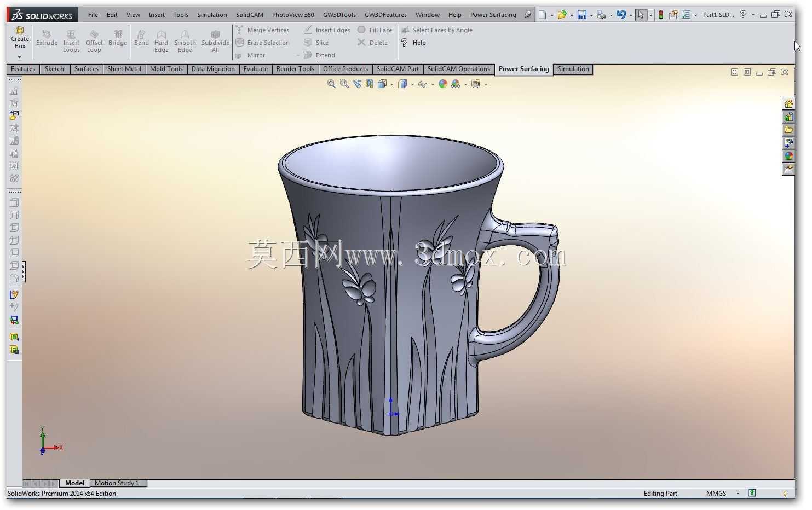Click the View Orientation cube icon
Viewport: 812px width, 510px height.
382,84
